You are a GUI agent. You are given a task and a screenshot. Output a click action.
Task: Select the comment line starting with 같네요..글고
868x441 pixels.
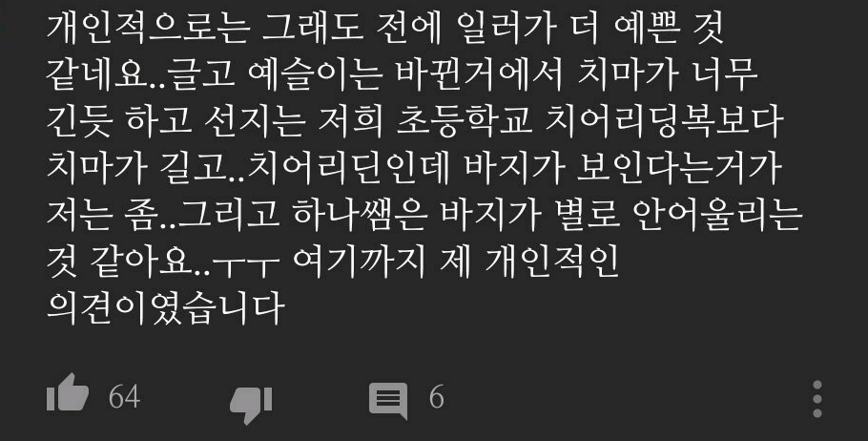click(x=402, y=74)
